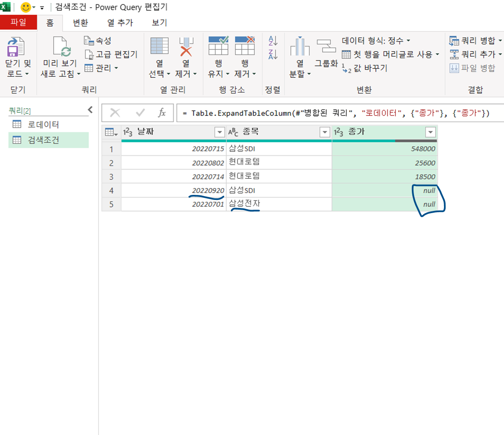Open Data Type: 정수 dropdown
The image size is (504, 435).
click(x=376, y=41)
